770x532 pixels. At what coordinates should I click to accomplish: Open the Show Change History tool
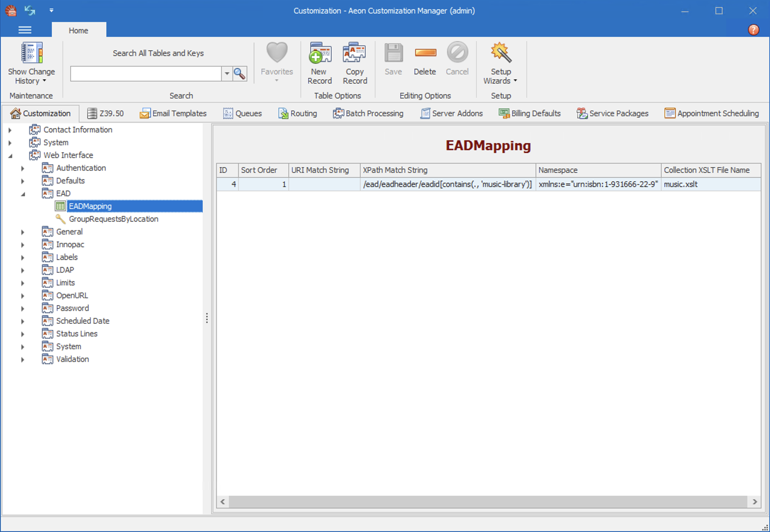[31, 64]
